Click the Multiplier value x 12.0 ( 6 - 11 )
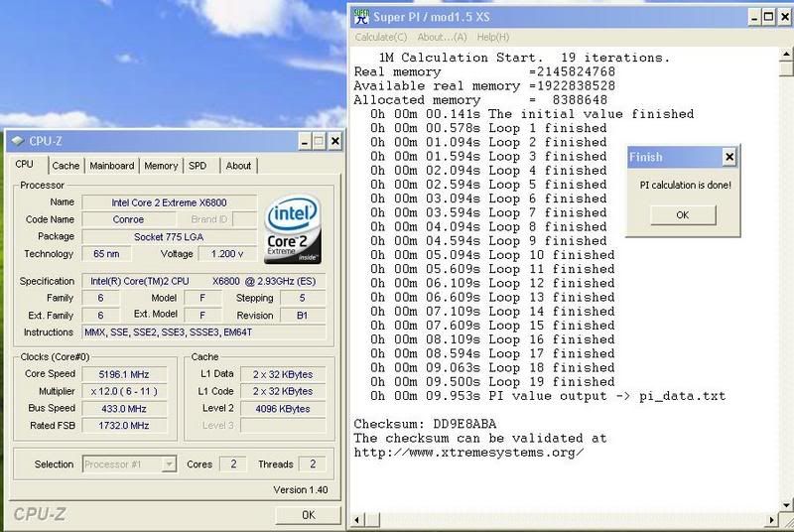This screenshot has width=794, height=532. [x=124, y=391]
